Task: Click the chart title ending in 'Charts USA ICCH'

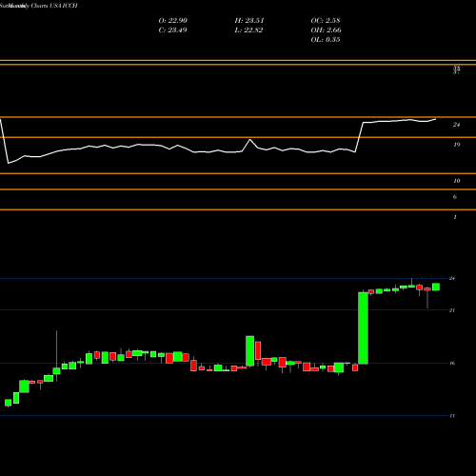Action: coord(39,6)
